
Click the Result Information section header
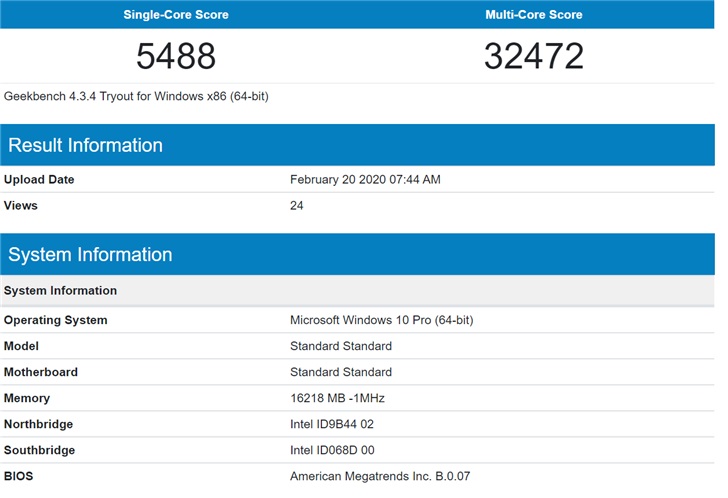click(x=85, y=145)
